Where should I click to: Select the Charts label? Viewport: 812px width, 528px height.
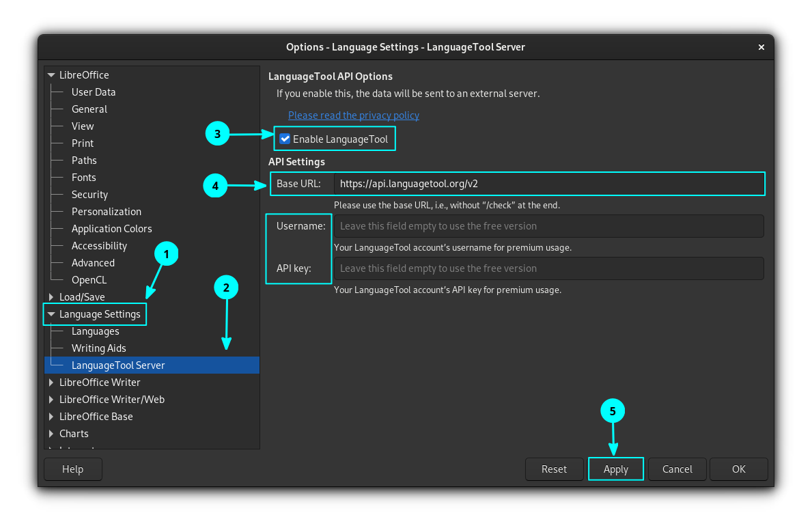[x=74, y=434]
